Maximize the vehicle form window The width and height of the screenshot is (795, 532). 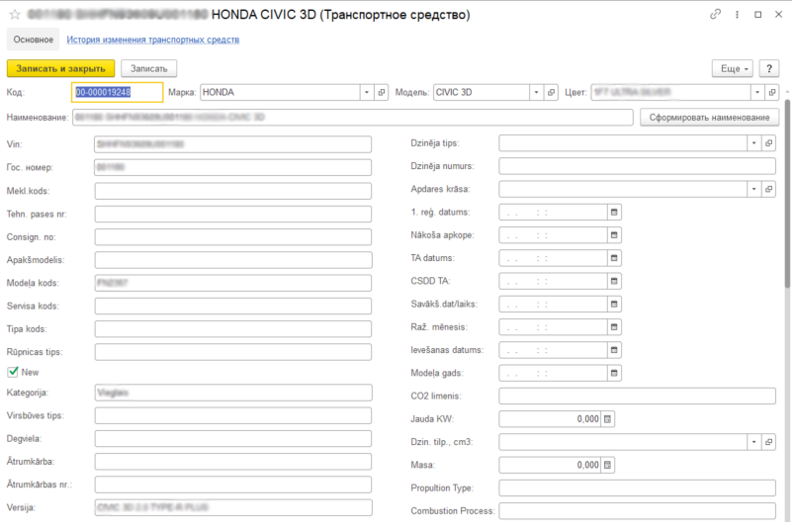click(x=757, y=14)
